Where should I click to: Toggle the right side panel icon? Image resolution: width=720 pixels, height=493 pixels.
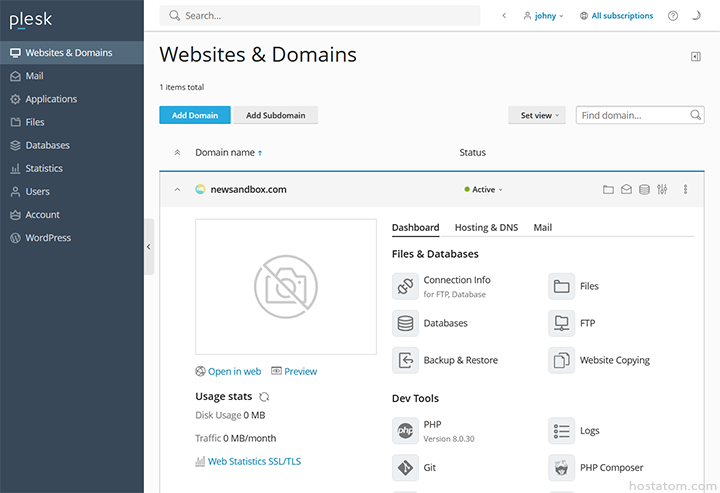[696, 56]
